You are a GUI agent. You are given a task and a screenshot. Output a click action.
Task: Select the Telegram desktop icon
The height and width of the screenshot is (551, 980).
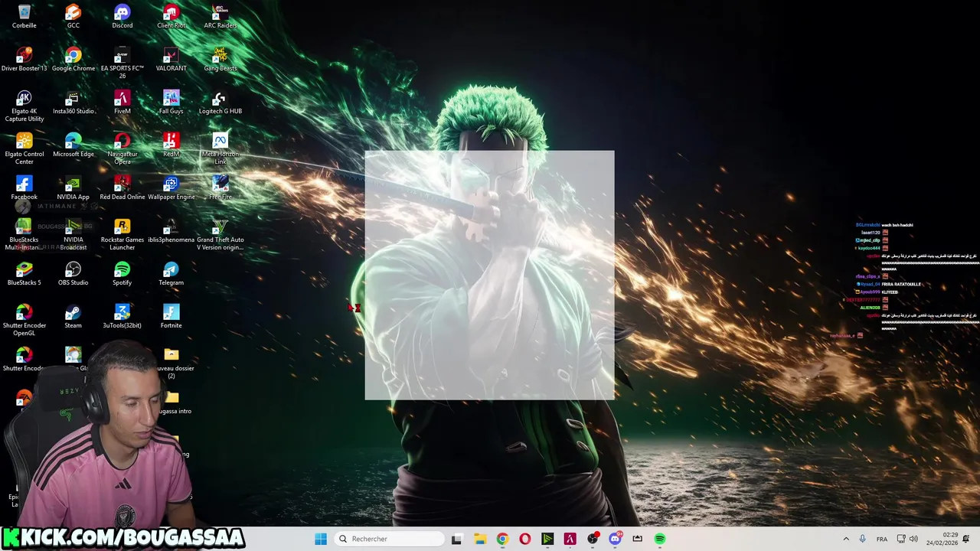(171, 274)
